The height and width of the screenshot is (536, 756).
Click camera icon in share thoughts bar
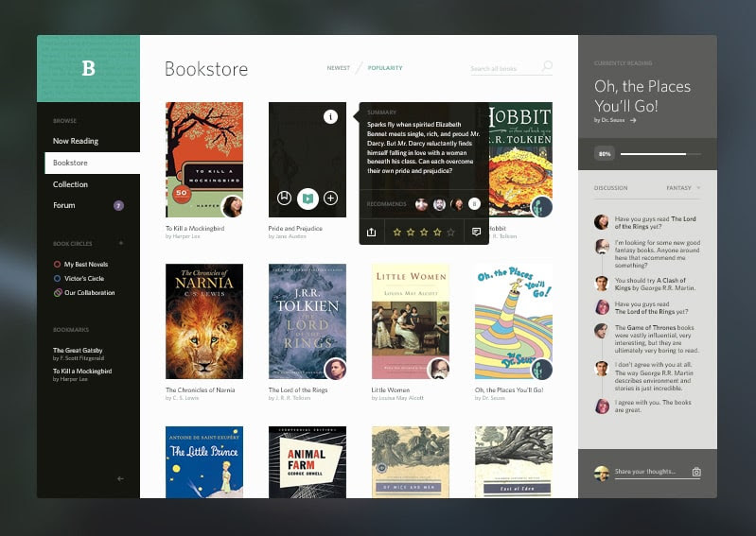click(x=696, y=472)
